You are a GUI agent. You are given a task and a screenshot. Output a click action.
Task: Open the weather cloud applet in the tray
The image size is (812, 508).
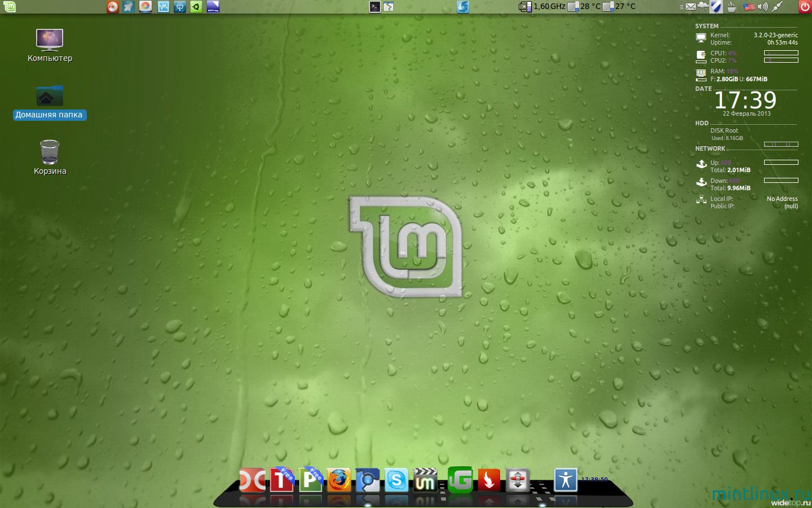pos(703,7)
